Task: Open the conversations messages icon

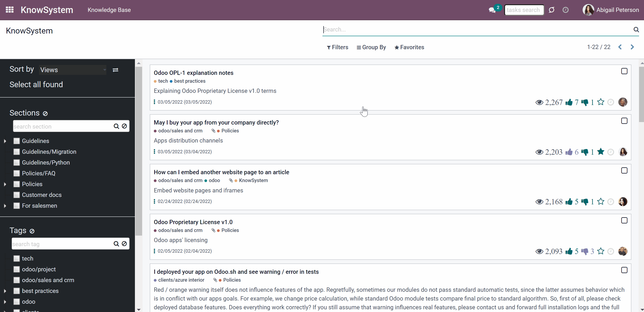Action: point(492,10)
